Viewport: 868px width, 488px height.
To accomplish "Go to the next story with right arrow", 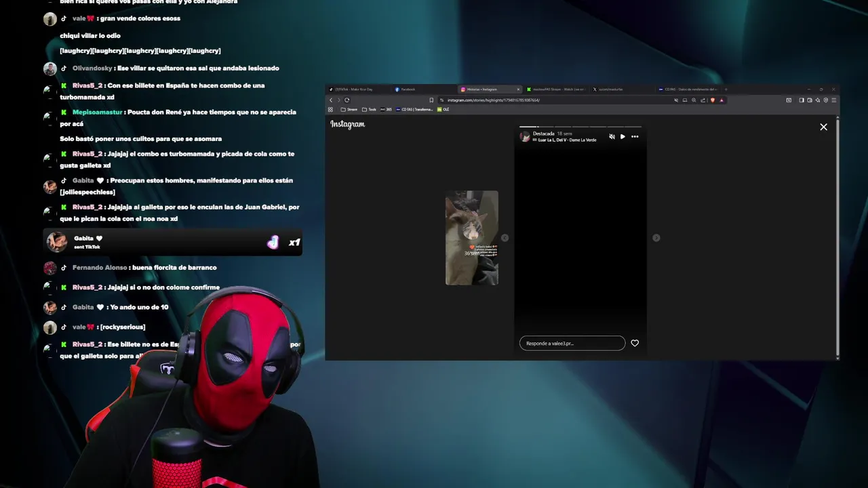I will point(656,238).
